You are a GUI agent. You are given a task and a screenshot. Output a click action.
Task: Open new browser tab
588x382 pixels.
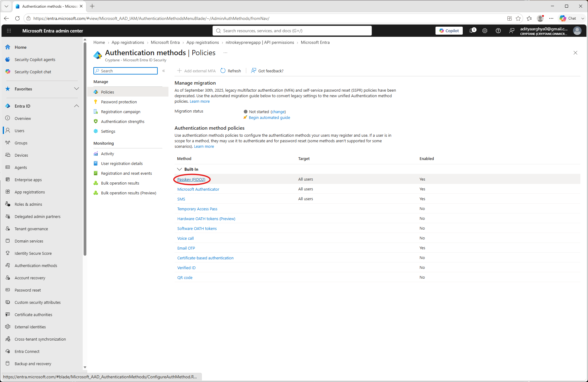coord(92,6)
